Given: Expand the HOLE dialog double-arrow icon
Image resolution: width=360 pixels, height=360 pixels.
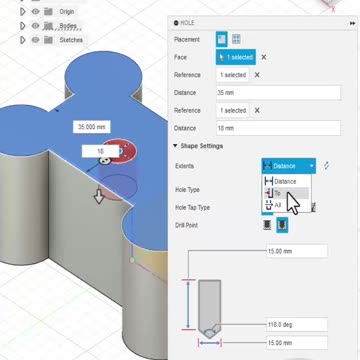Looking at the screenshot, I should (x=352, y=23).
